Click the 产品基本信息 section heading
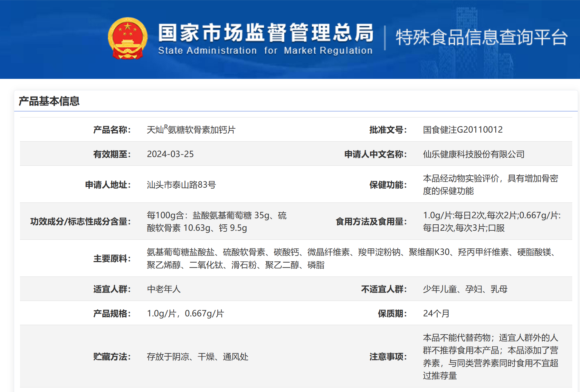 click(x=49, y=101)
